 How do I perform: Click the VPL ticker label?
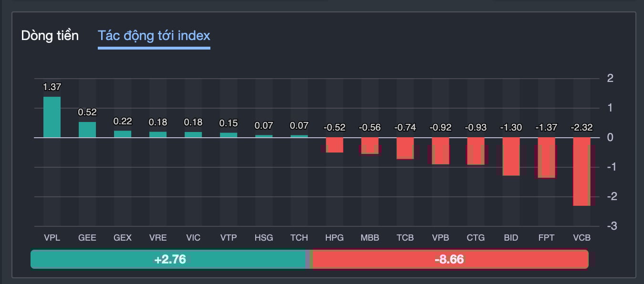coord(52,237)
